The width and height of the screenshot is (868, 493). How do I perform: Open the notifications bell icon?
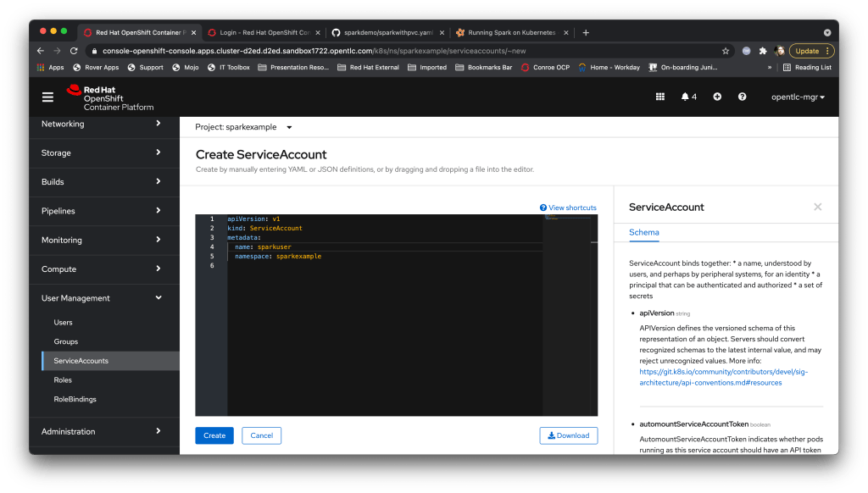(x=688, y=97)
